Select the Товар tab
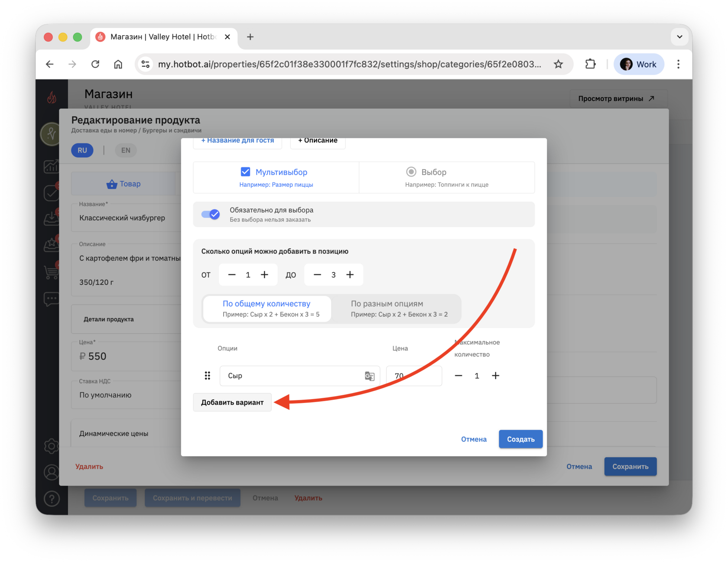728x562 pixels. (x=123, y=184)
